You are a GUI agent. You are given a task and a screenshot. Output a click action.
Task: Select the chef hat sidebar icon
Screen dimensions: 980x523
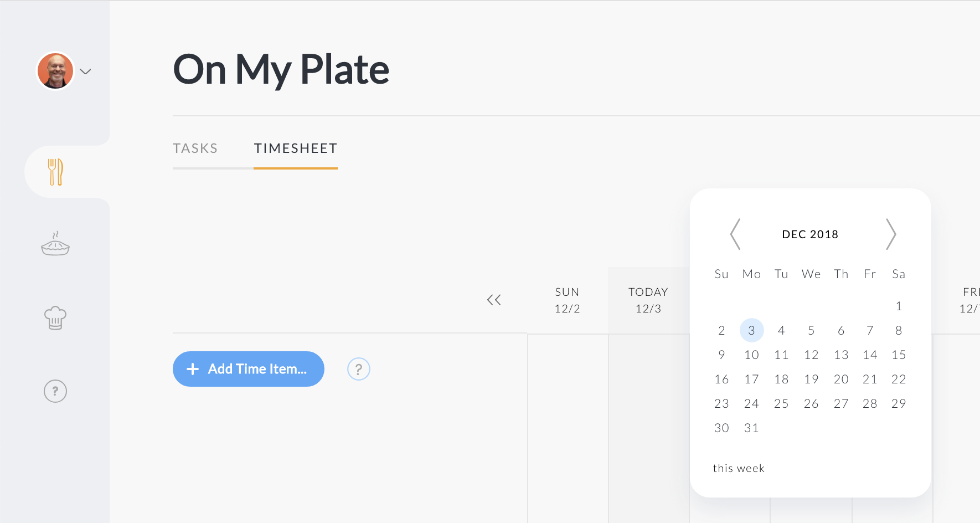click(55, 317)
